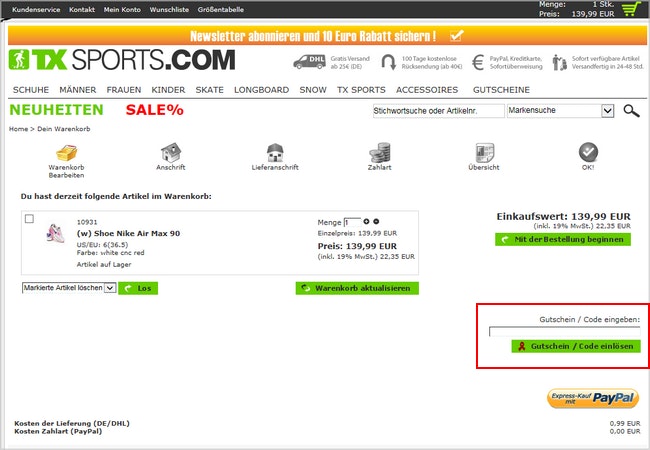Viewport: 650px width, 450px height.
Task: Click the Euro payment methods icon
Action: (x=478, y=63)
